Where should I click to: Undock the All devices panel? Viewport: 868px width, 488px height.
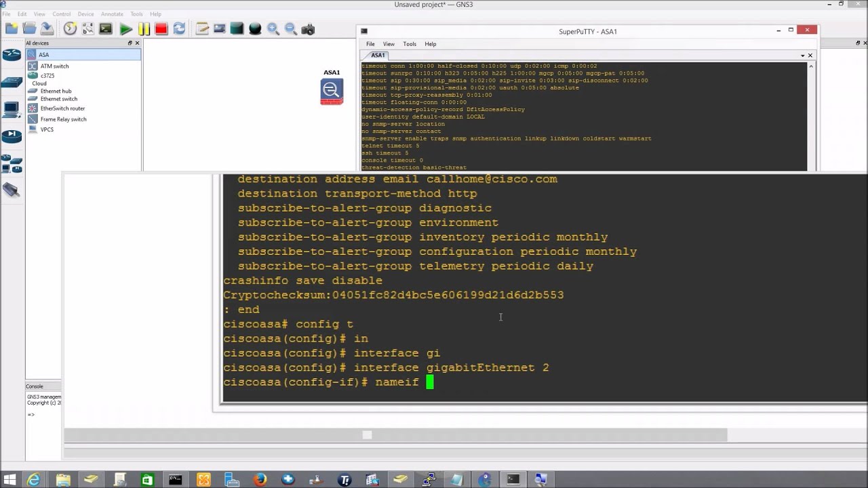coord(130,43)
